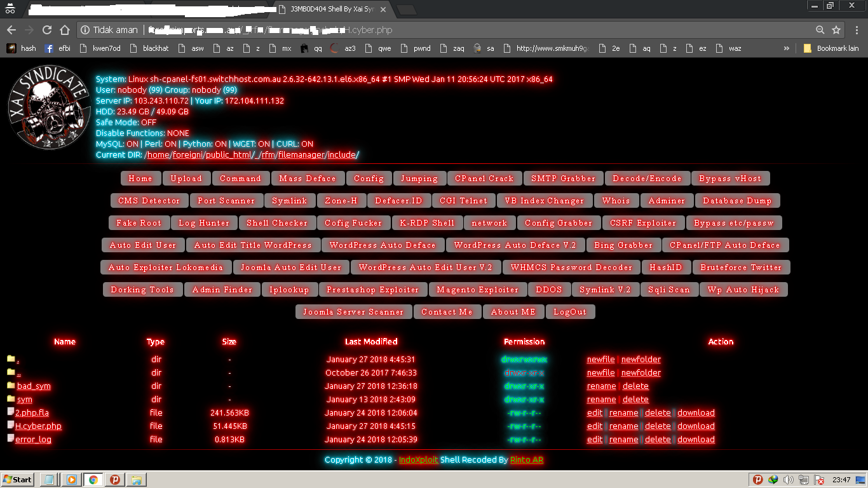Reload the page with the refresh icon
868x488 pixels.
[x=47, y=30]
